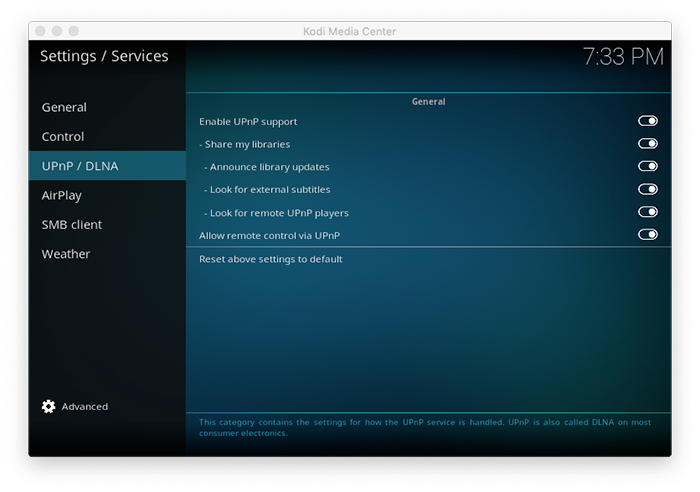Image resolution: width=700 pixels, height=492 pixels.
Task: Open the SMB client category
Action: click(107, 225)
